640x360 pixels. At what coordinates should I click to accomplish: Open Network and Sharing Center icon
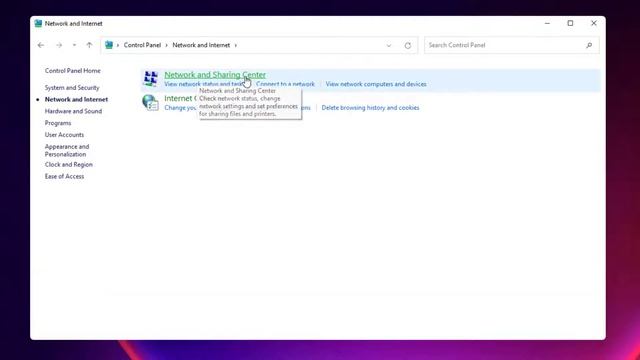(x=151, y=78)
